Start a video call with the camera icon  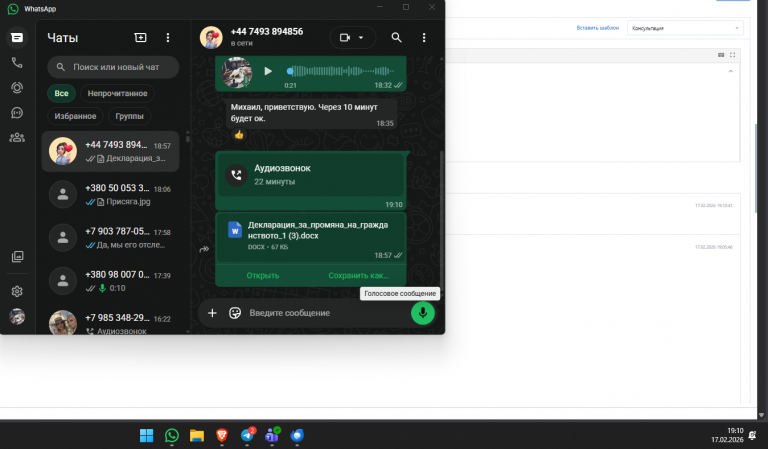345,38
